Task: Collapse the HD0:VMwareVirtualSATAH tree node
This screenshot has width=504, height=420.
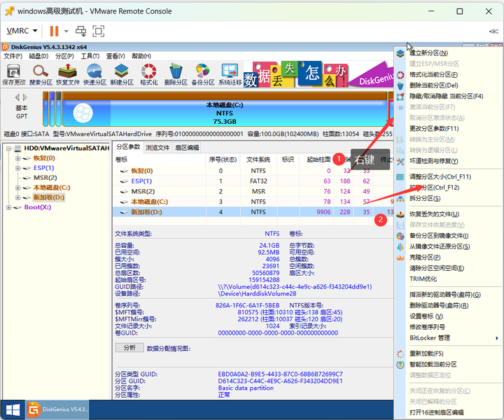Action: 8,148
